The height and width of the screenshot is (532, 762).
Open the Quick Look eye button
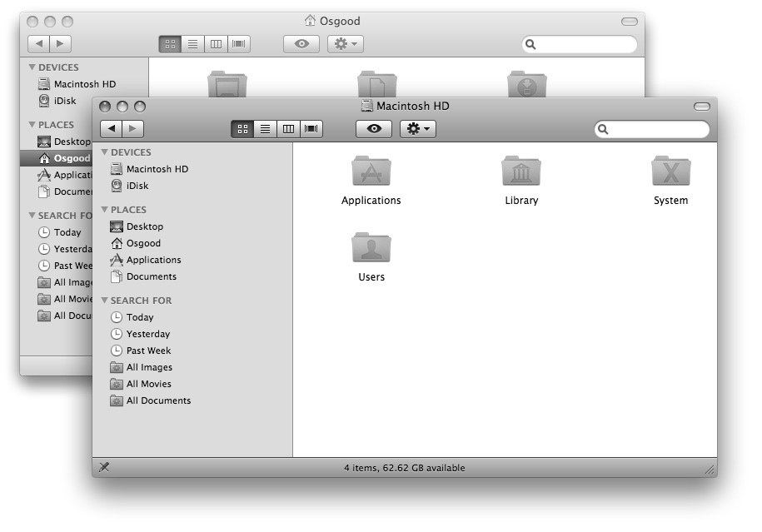(373, 129)
